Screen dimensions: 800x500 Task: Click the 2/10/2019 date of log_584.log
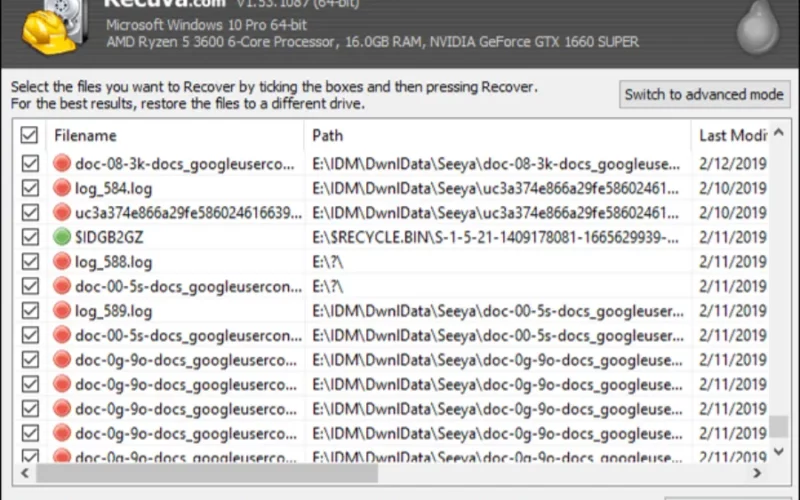pyautogui.click(x=733, y=188)
